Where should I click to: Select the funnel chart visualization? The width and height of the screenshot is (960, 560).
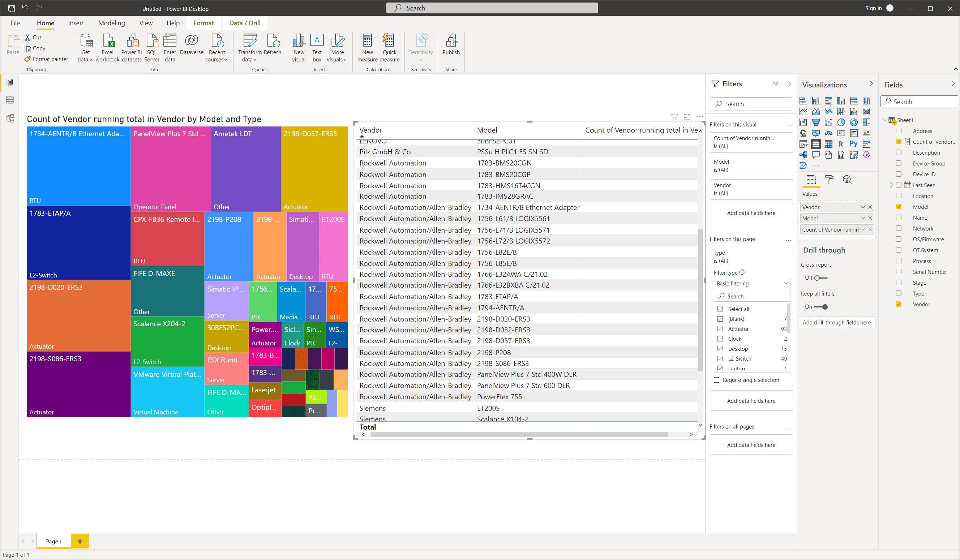click(816, 122)
